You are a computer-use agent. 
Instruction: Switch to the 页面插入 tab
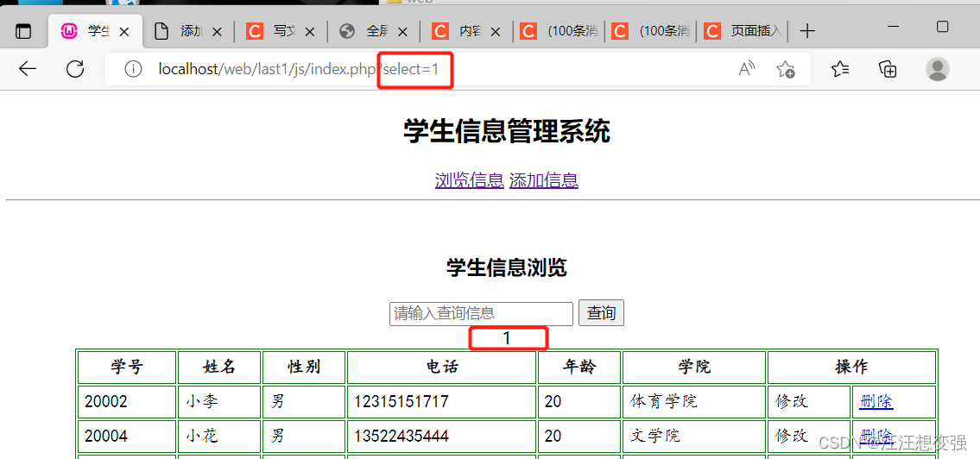click(743, 31)
